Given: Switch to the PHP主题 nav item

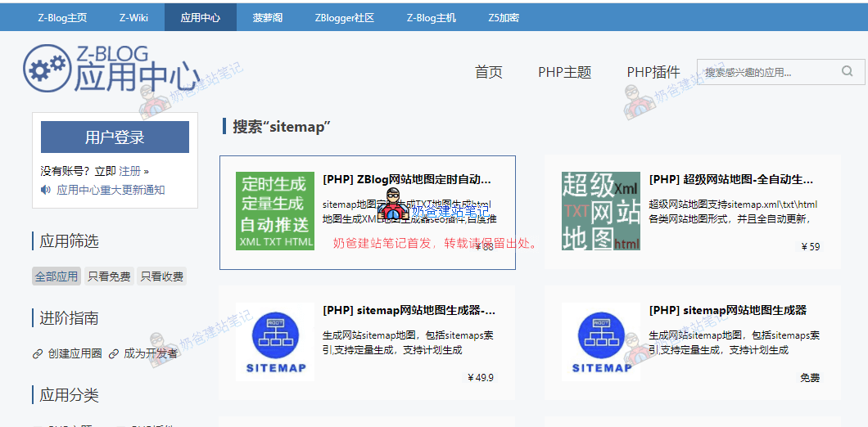Looking at the screenshot, I should coord(564,72).
